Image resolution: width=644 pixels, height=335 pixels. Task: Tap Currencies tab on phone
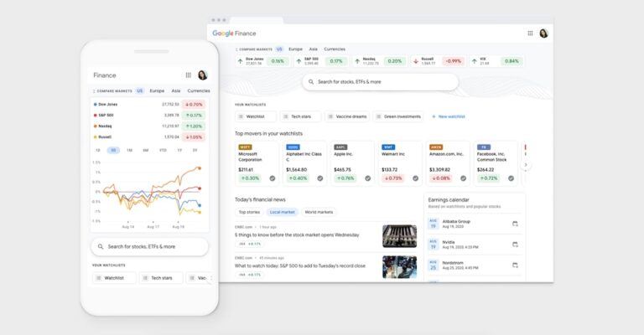[x=199, y=91]
